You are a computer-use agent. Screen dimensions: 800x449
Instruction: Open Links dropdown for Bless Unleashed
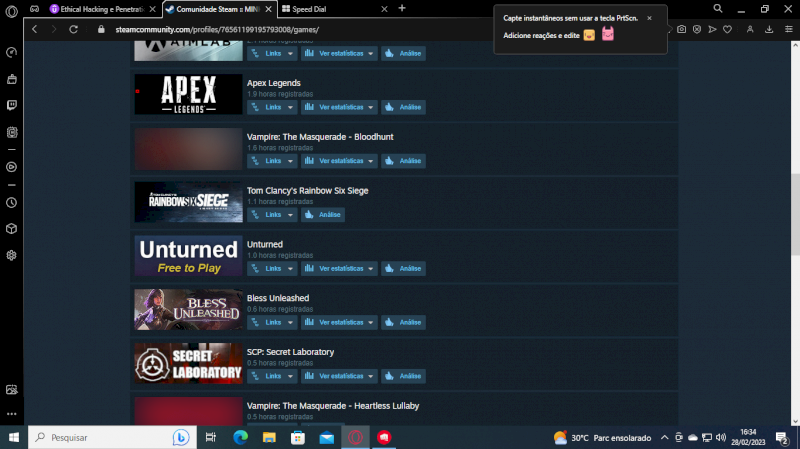tap(272, 322)
